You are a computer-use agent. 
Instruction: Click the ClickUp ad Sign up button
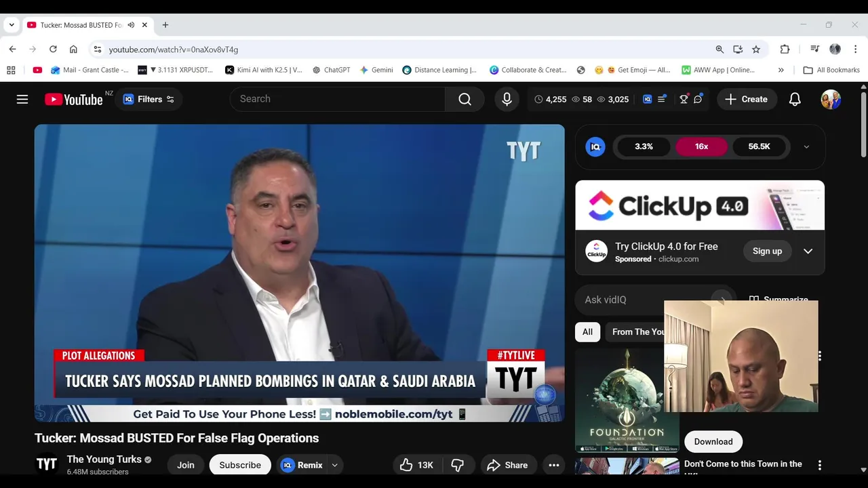tap(767, 251)
